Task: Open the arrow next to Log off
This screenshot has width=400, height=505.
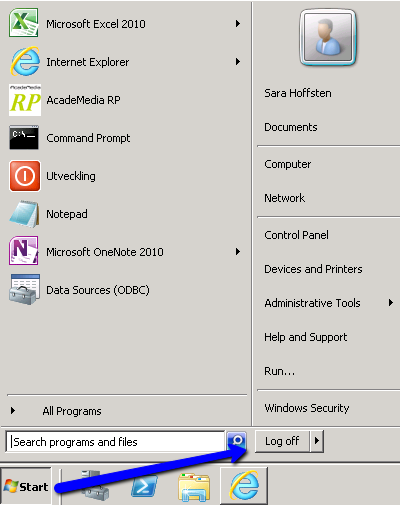Action: point(317,441)
